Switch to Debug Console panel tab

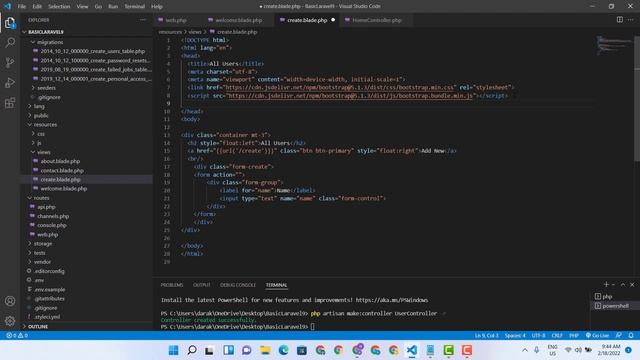238,285
